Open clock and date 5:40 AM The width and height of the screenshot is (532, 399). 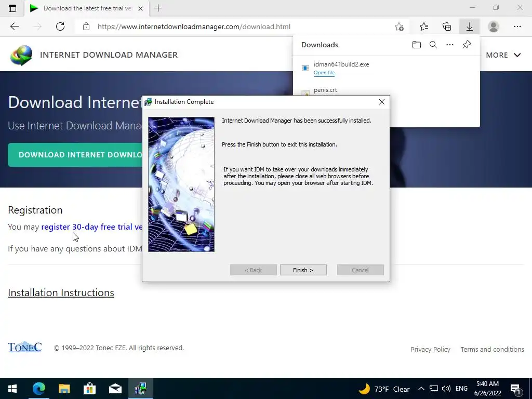487,389
